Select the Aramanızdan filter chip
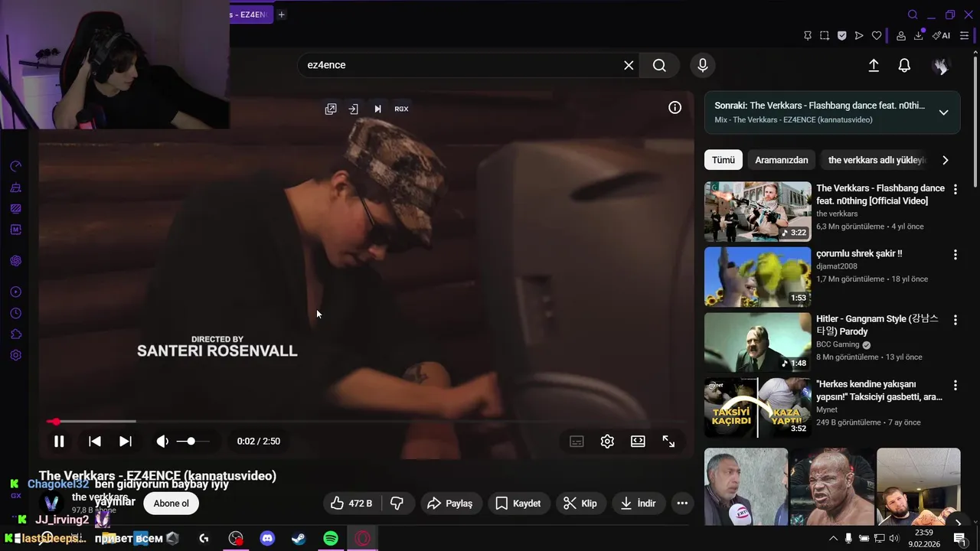Viewport: 980px width, 551px height. (781, 160)
